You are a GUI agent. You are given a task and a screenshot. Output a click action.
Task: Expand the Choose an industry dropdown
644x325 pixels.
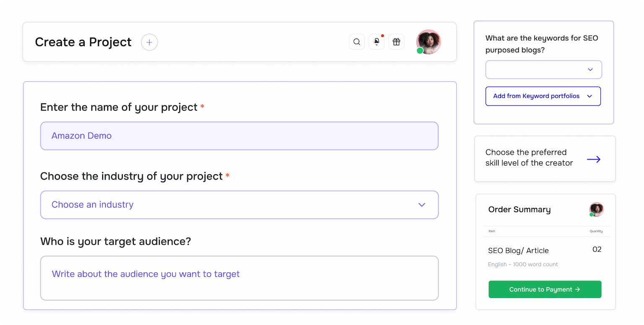tap(239, 205)
